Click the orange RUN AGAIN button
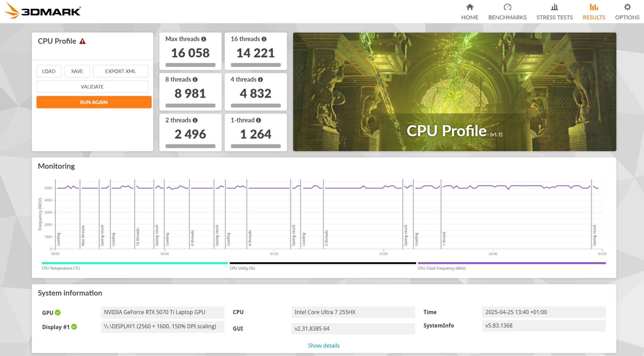644x356 pixels. pyautogui.click(x=94, y=102)
